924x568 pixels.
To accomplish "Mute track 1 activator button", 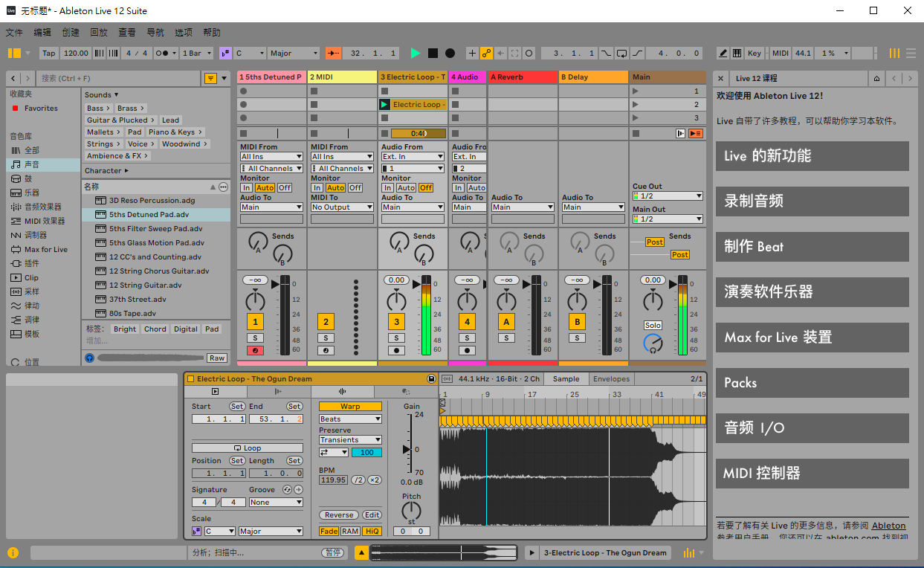I will [255, 322].
